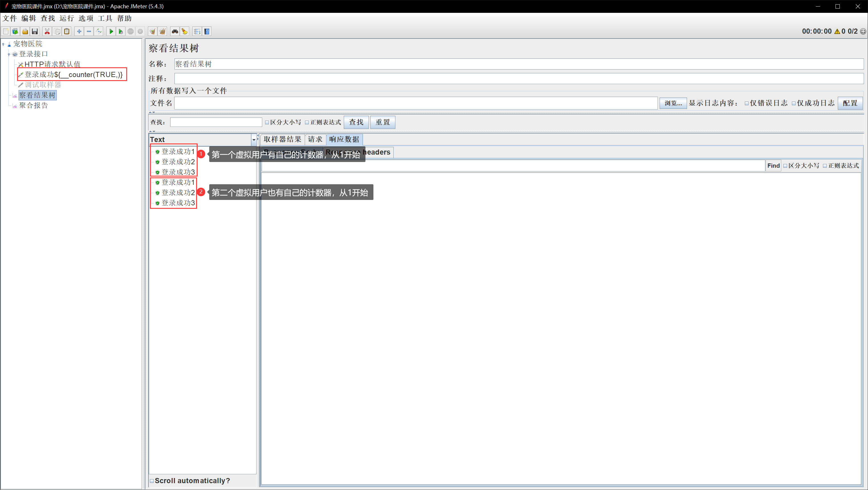Image resolution: width=868 pixels, height=490 pixels.
Task: Toggle Scroll automatically checkbox
Action: [x=152, y=481]
